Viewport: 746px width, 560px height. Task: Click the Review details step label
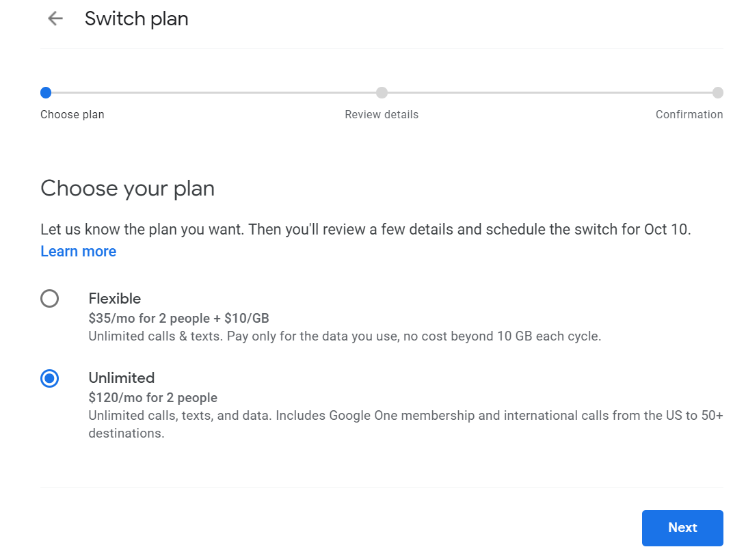click(x=382, y=114)
